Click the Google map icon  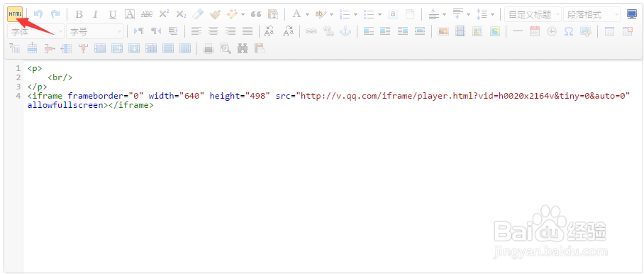click(494, 31)
